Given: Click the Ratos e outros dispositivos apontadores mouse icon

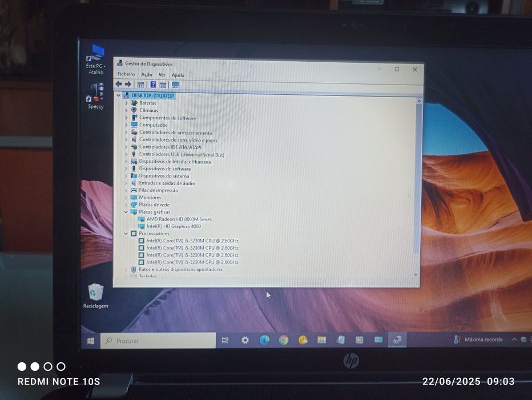Looking at the screenshot, I should click(134, 269).
